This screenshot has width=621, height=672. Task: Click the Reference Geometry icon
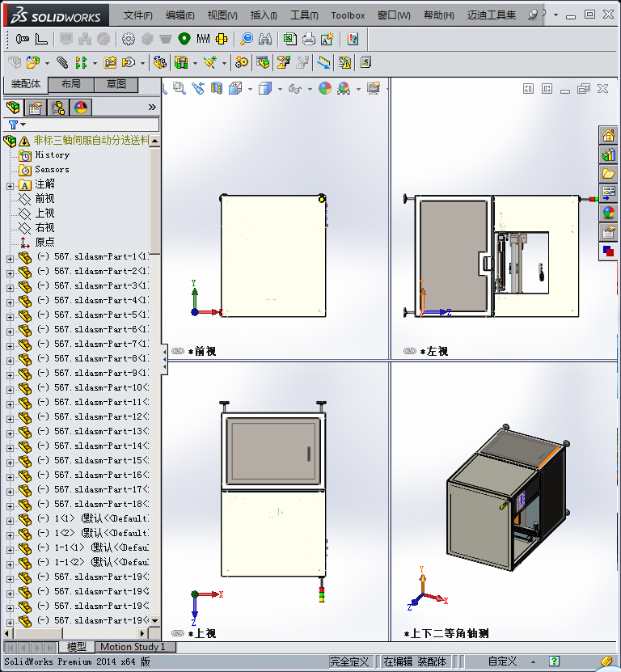(210, 62)
